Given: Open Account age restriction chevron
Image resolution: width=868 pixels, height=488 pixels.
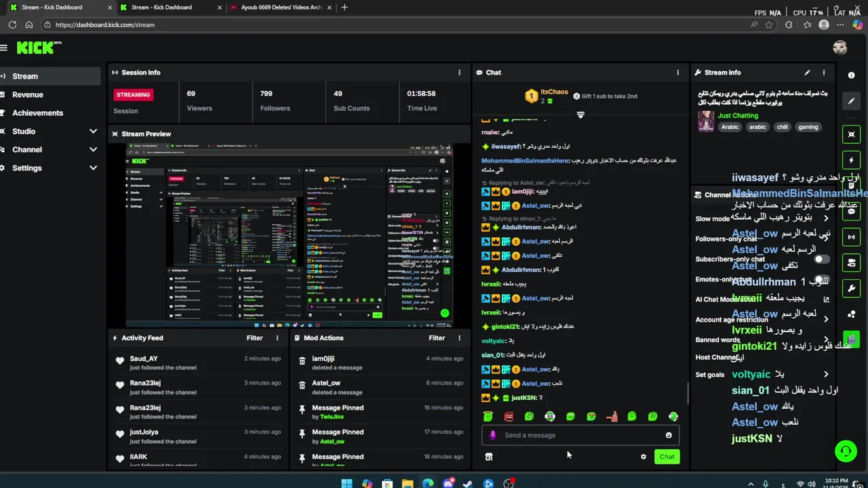Looking at the screenshot, I should pos(826,319).
